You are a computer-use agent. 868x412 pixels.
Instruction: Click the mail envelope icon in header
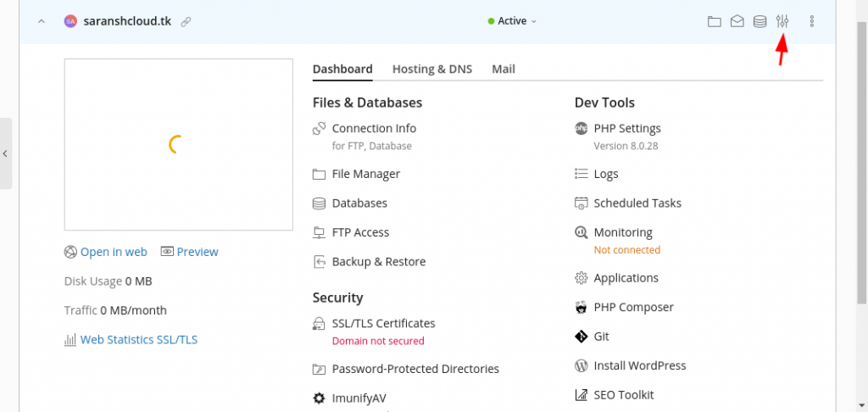click(737, 21)
